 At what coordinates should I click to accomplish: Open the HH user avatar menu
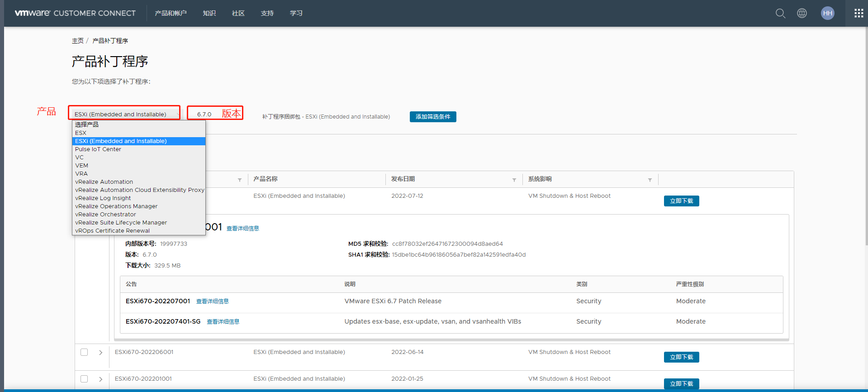coord(828,13)
